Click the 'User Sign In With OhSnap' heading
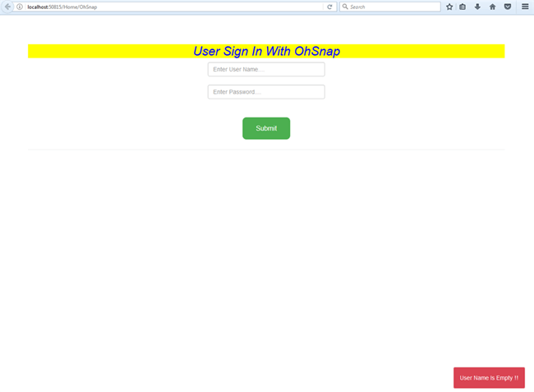The width and height of the screenshot is (534, 392). point(266,51)
